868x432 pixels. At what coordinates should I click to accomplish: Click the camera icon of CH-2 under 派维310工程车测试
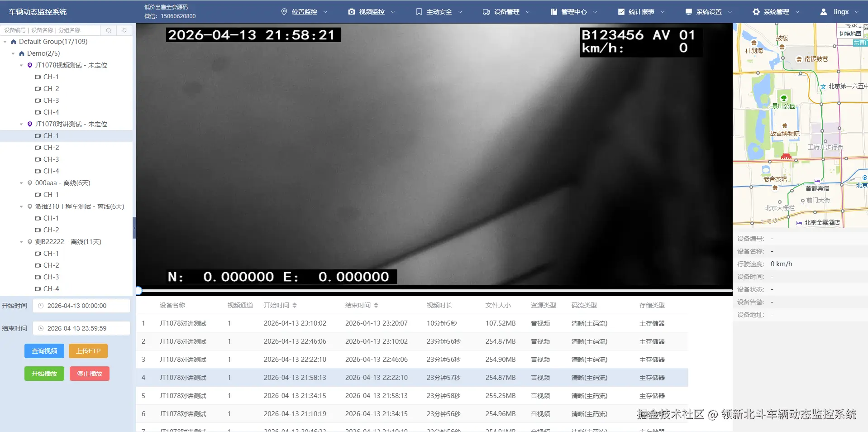coord(38,230)
